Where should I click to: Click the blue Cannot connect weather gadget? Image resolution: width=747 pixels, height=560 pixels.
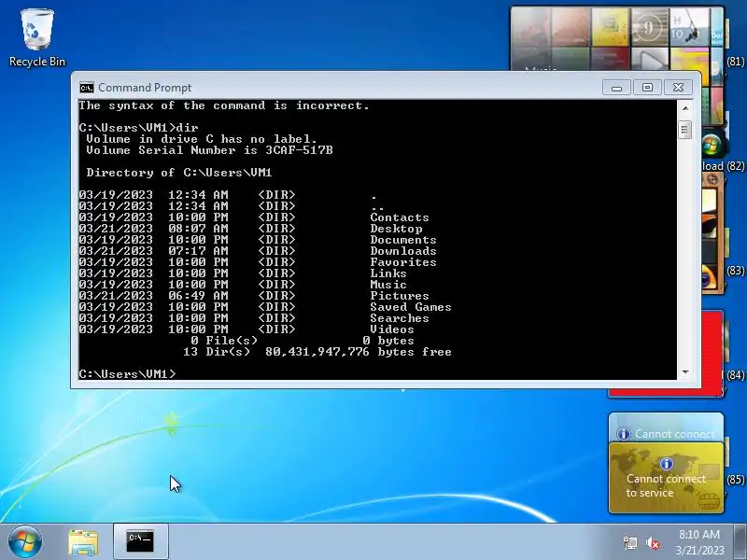666,427
